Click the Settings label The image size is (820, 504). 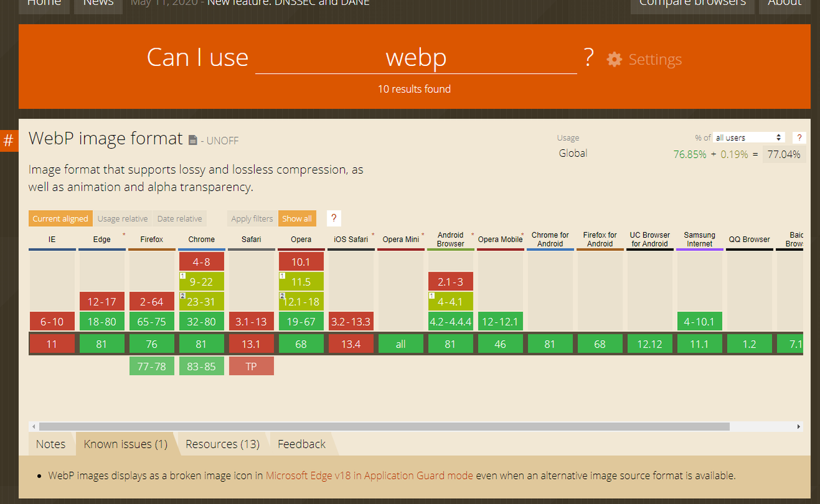[x=655, y=60]
